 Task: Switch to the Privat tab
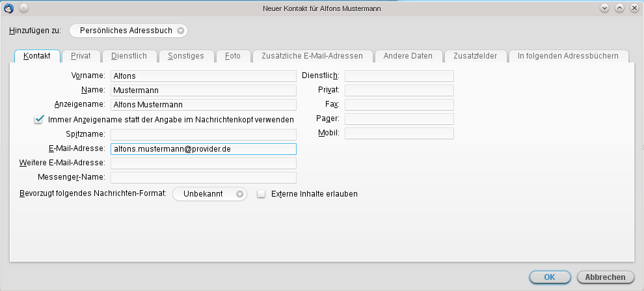[81, 56]
